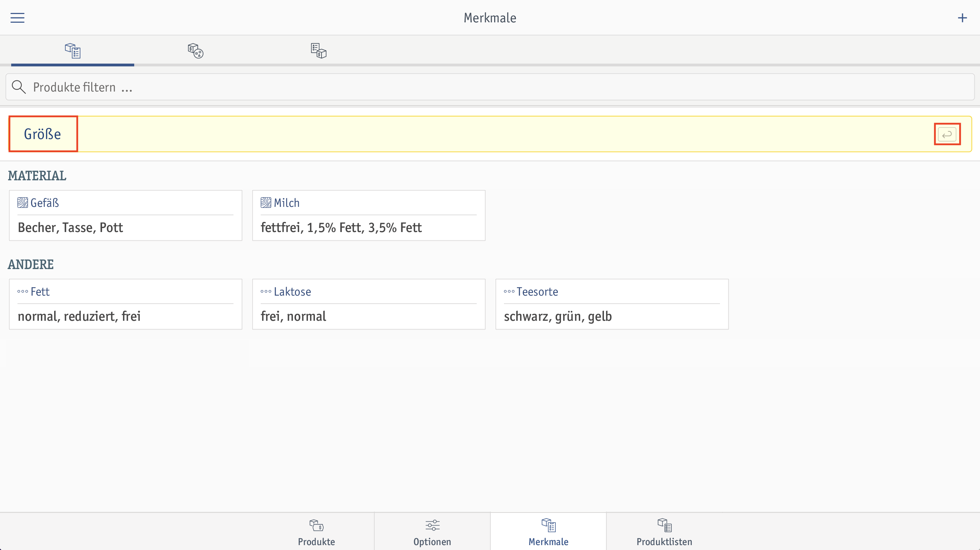Confirm entry with the return arrow button
Viewport: 980px width, 550px height.
pyautogui.click(x=947, y=134)
